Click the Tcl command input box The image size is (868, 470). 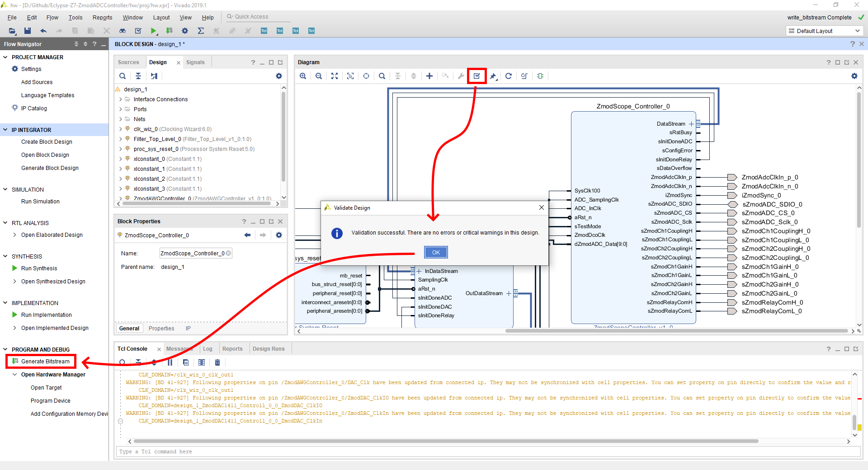(488, 451)
